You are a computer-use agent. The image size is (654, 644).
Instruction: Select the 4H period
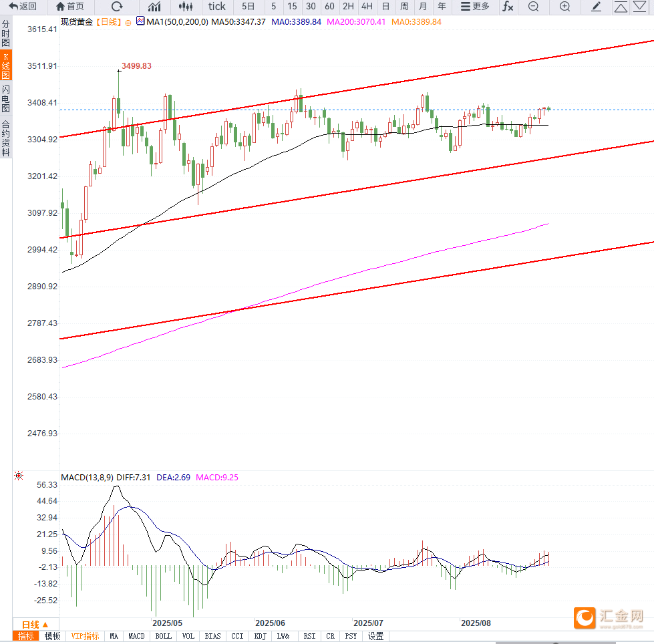click(367, 6)
